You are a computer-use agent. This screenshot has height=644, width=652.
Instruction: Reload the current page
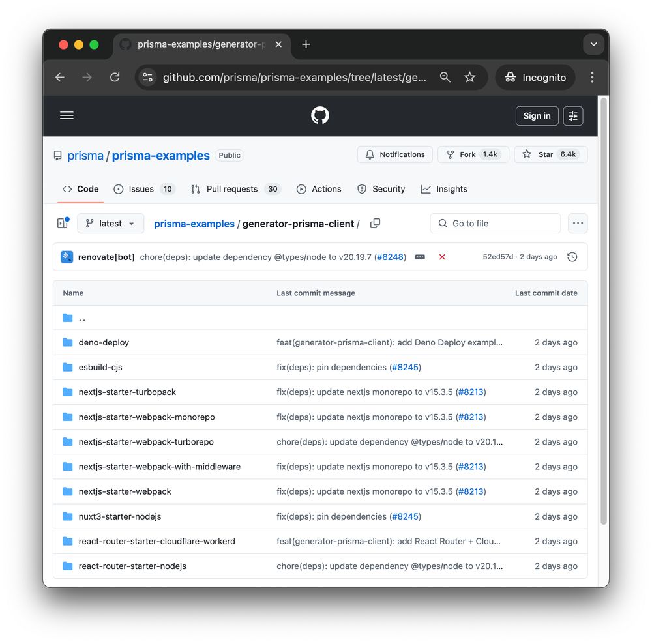[115, 78]
